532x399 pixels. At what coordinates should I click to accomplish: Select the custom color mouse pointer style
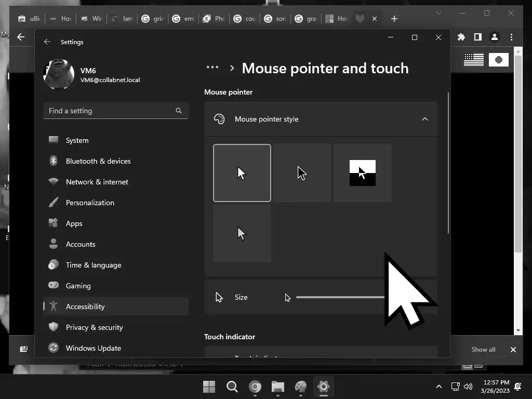(242, 233)
